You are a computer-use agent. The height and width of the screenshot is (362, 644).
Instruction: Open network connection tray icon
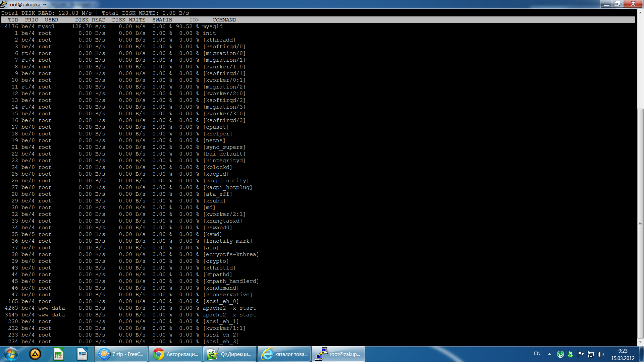591,354
